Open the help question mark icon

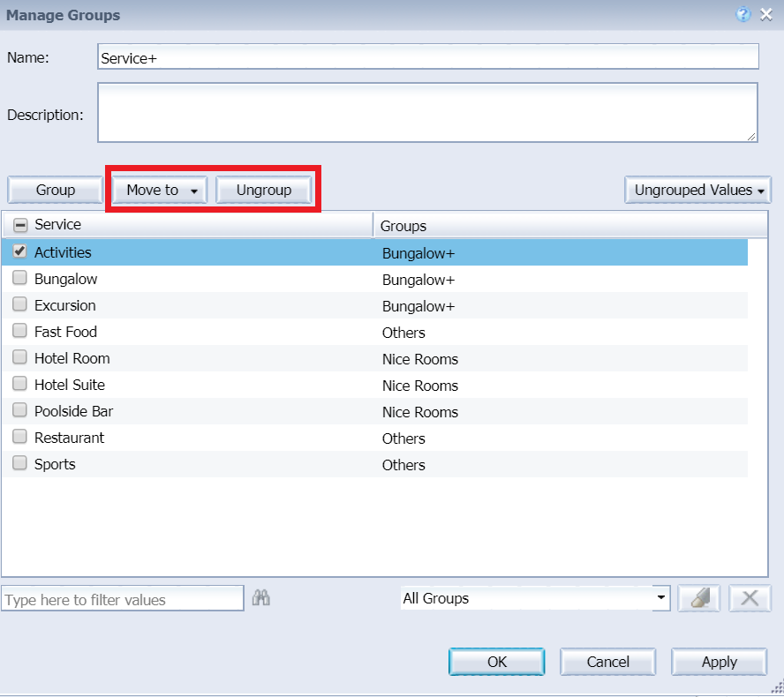[743, 14]
